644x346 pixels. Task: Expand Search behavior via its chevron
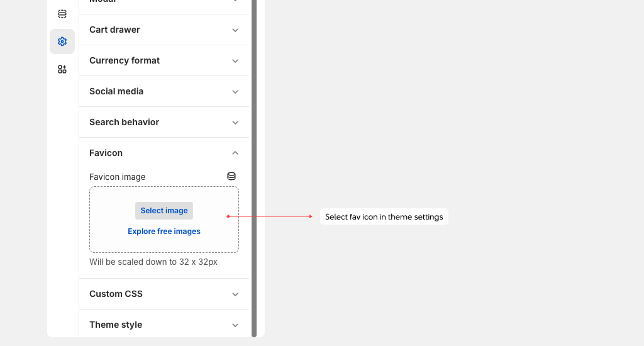coord(235,123)
